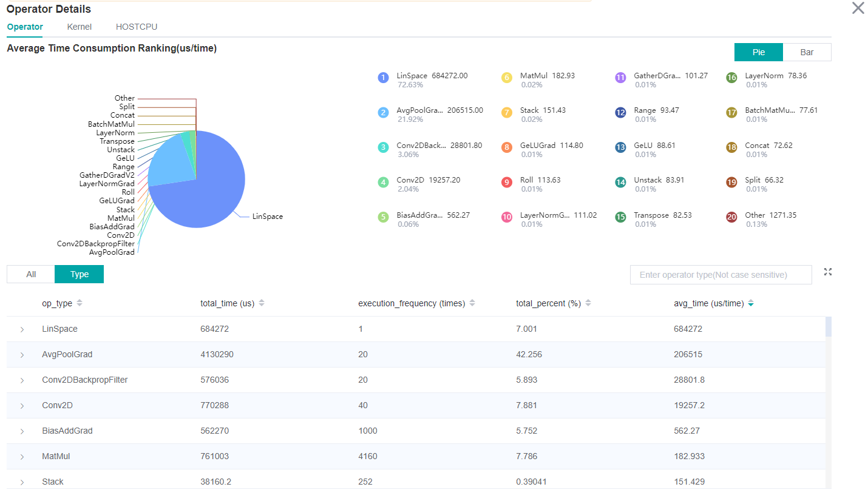This screenshot has width=868, height=504.
Task: Switch to the HOSTCPU tab
Action: (137, 27)
